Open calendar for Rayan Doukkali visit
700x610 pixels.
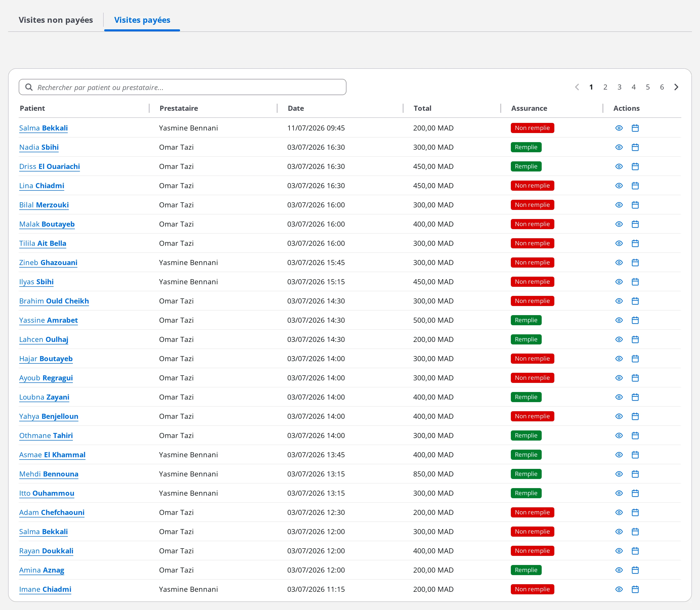[x=635, y=551]
